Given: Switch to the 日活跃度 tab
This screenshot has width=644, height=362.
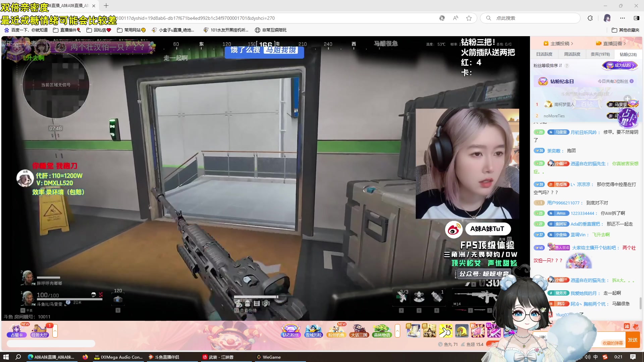Looking at the screenshot, I should pyautogui.click(x=544, y=54).
